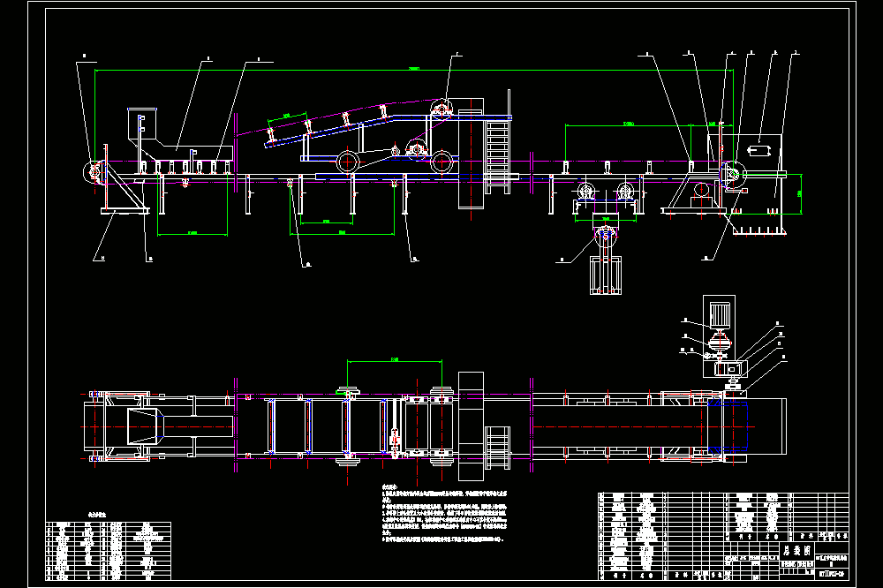Image resolution: width=883 pixels, height=588 pixels.
Task: Click the general assembly title cell in title block
Action: click(x=797, y=549)
